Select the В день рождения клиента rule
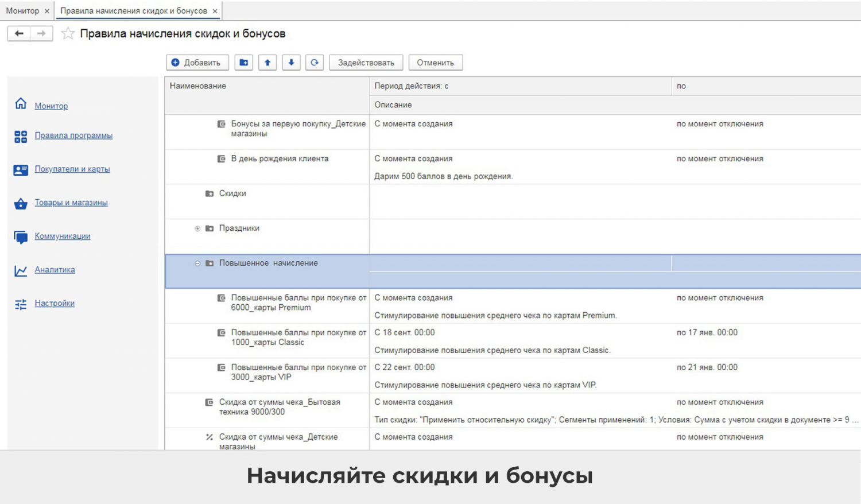 (280, 158)
